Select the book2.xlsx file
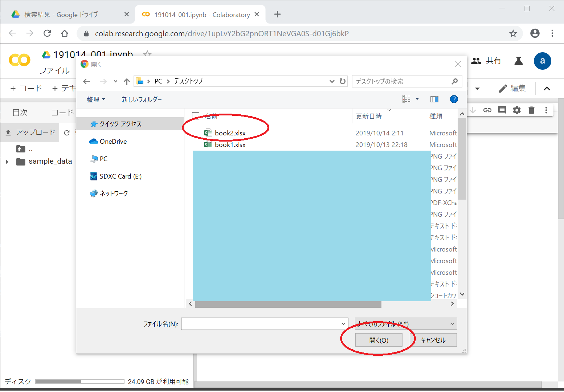 [x=230, y=133]
